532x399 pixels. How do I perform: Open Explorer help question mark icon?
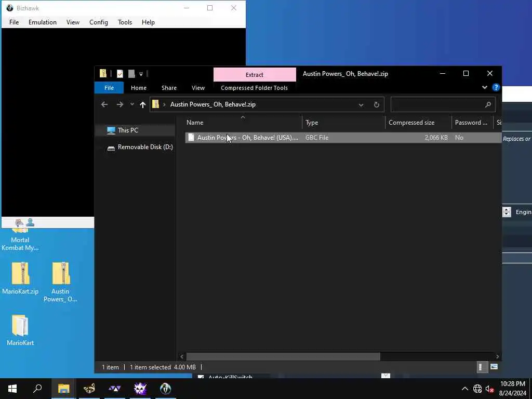coord(496,87)
